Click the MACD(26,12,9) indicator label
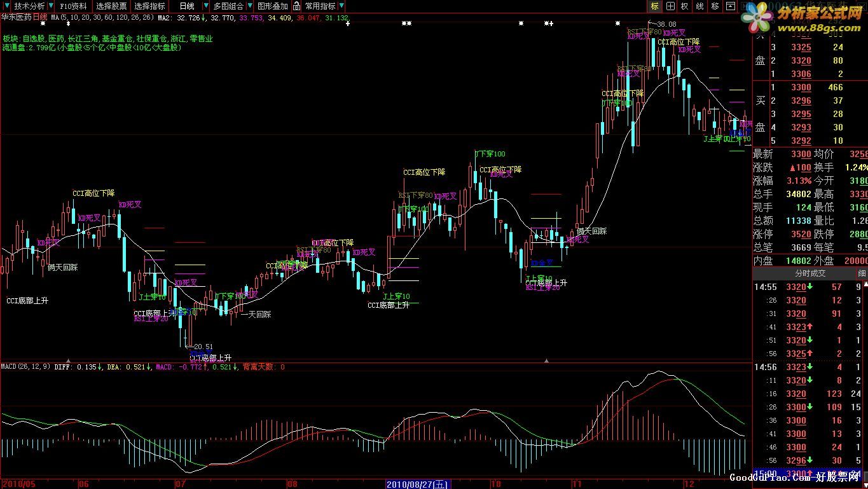 point(26,367)
